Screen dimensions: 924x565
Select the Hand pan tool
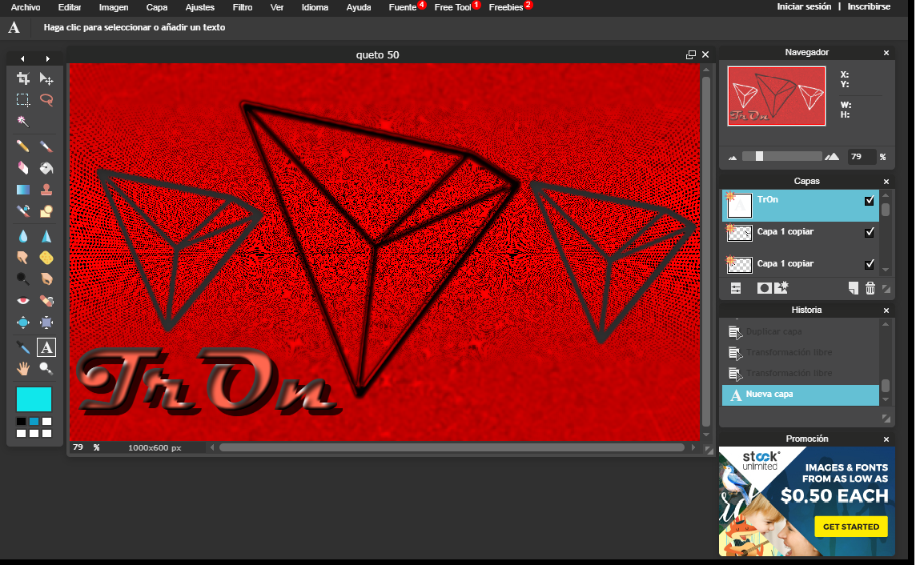pos(23,369)
